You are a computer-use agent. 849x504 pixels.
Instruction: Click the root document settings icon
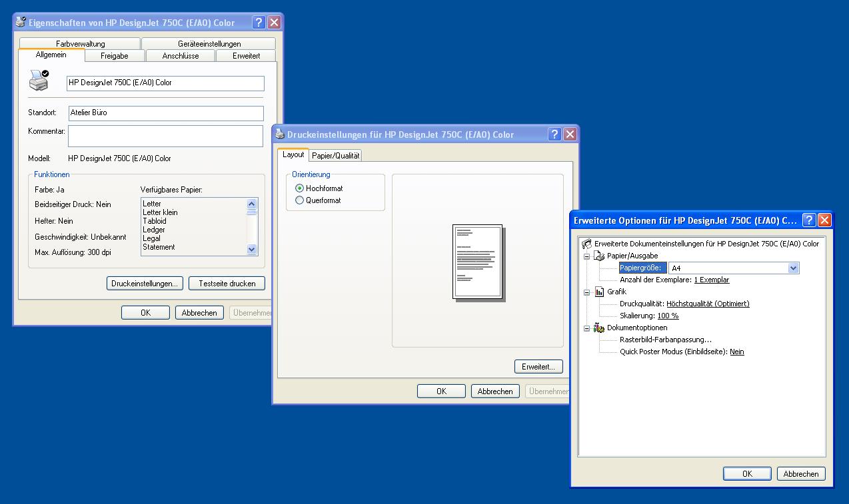(586, 244)
